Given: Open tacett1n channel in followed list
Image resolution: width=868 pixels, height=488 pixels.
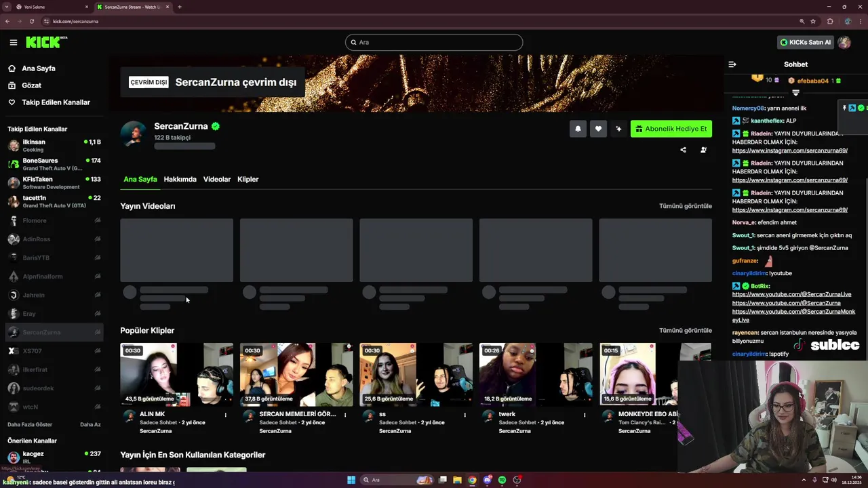Looking at the screenshot, I should [54, 201].
